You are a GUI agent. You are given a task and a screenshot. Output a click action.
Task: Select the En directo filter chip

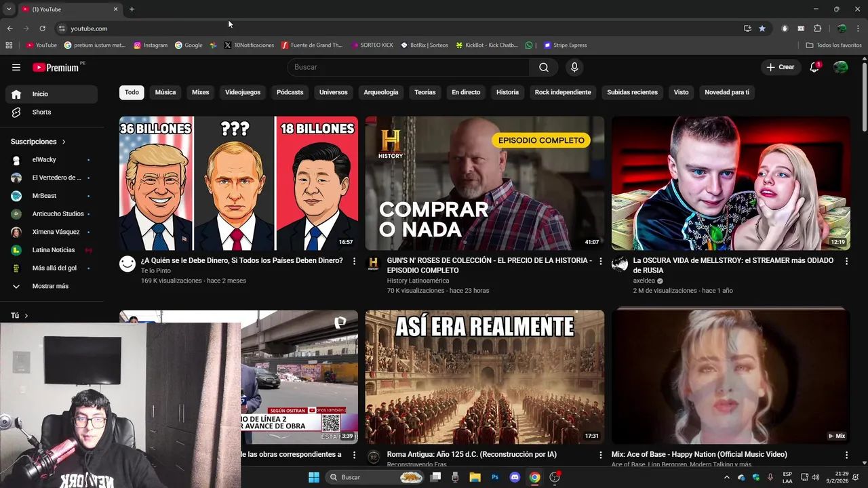click(x=466, y=92)
